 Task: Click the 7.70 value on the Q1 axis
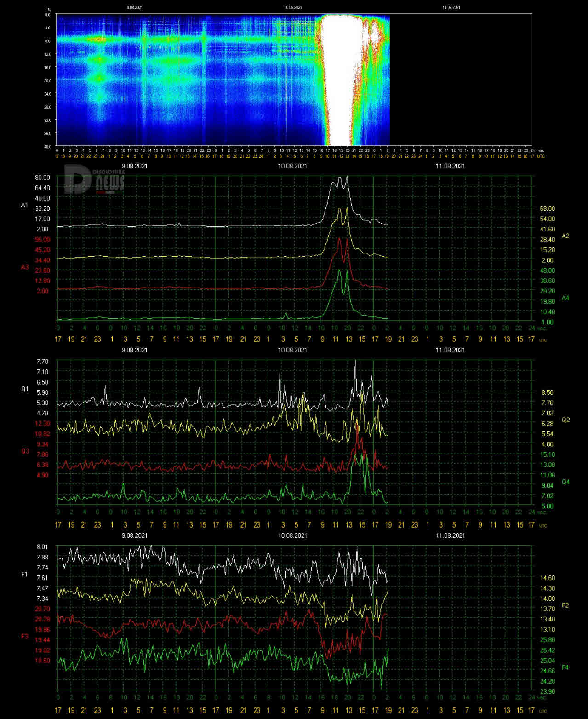[42, 362]
